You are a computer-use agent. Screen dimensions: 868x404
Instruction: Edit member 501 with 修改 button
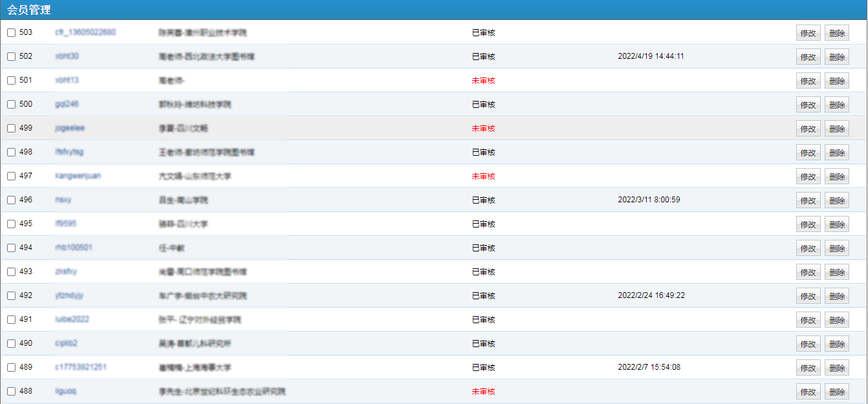(808, 81)
